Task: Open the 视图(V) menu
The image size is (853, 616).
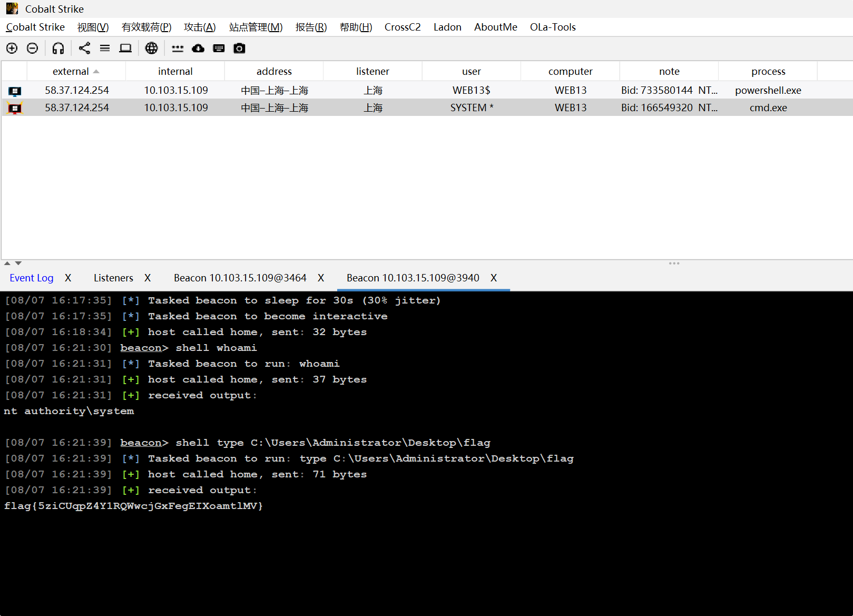Action: (x=93, y=27)
